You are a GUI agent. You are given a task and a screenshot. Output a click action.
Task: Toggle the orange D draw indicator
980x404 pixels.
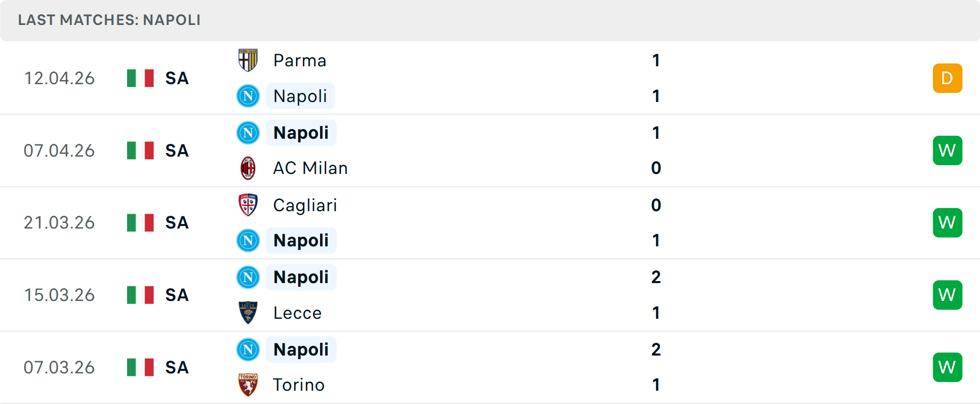click(948, 78)
